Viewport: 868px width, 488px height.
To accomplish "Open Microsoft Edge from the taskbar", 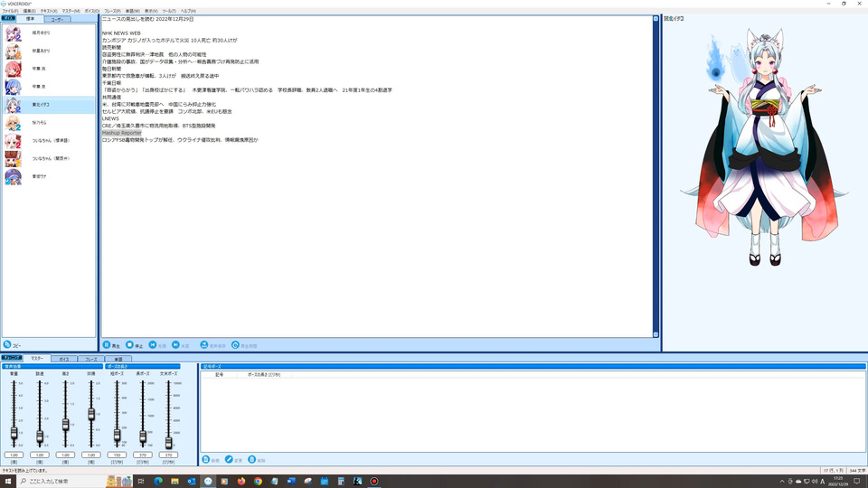I will 157,482.
